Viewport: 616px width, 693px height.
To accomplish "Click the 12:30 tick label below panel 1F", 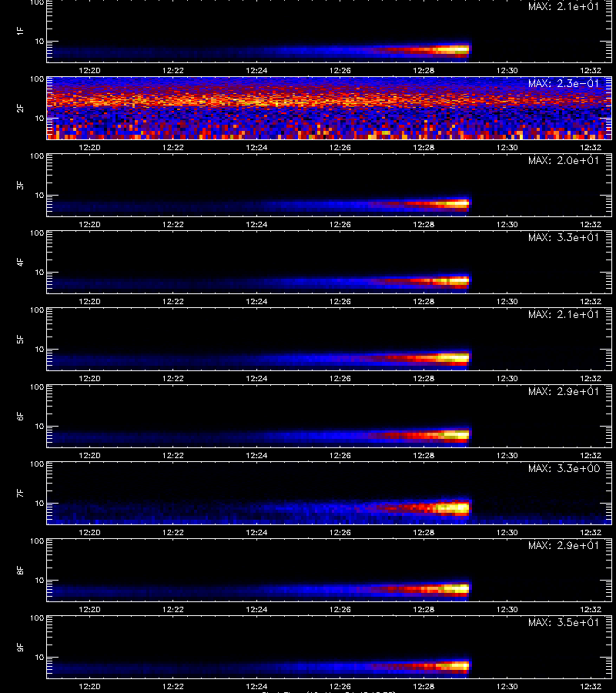I will click(507, 71).
